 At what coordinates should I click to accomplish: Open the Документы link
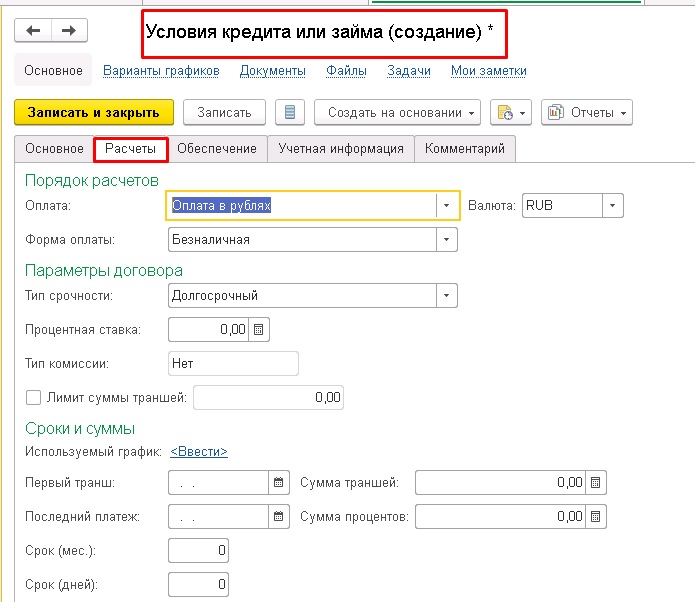273,71
